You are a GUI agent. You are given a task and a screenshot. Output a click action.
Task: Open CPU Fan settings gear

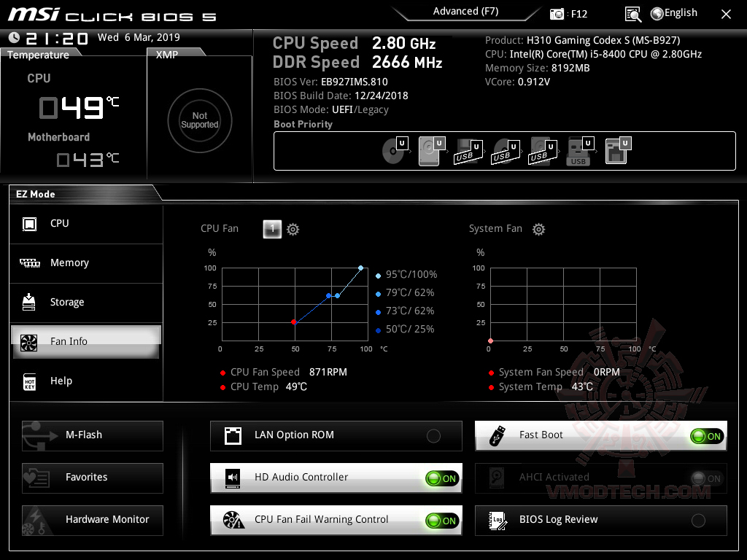click(x=293, y=230)
